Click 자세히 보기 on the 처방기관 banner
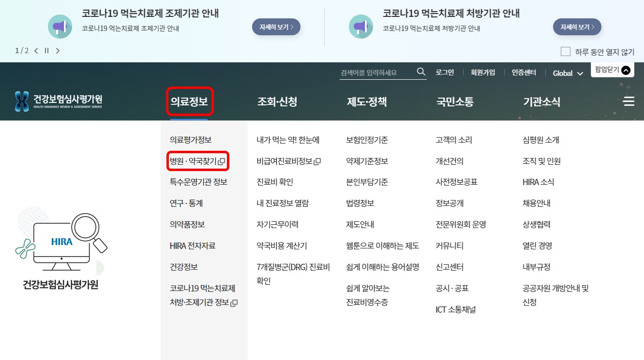The height and width of the screenshot is (360, 644). pyautogui.click(x=578, y=27)
